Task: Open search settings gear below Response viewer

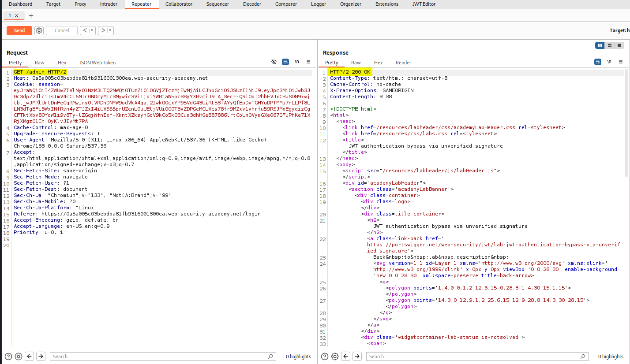Action: tap(335, 357)
